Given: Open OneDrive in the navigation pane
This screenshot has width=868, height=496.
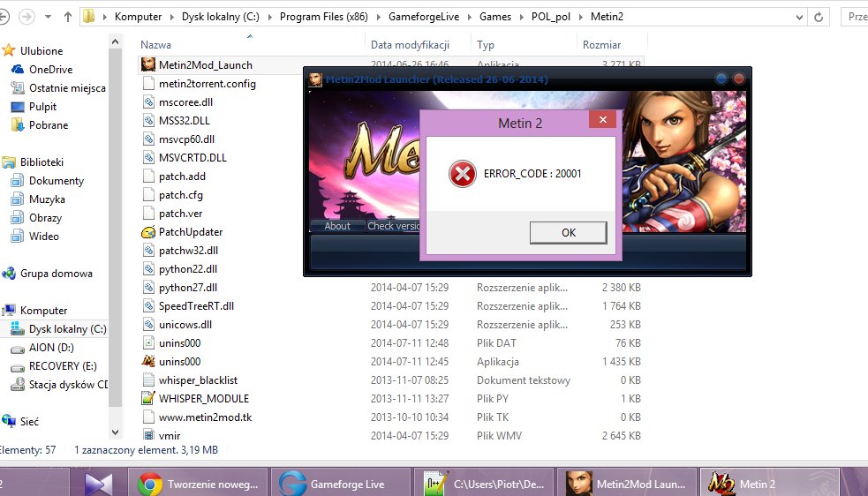Looking at the screenshot, I should point(50,69).
